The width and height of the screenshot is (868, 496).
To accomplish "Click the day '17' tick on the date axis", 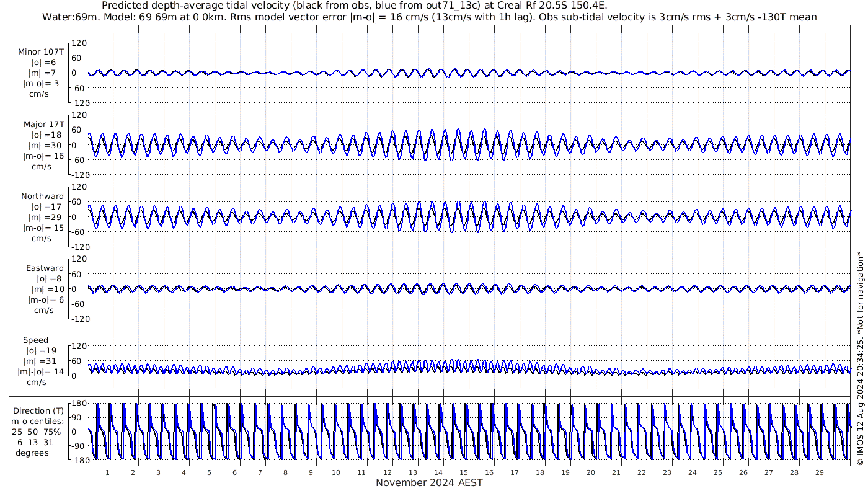I will pos(514,472).
